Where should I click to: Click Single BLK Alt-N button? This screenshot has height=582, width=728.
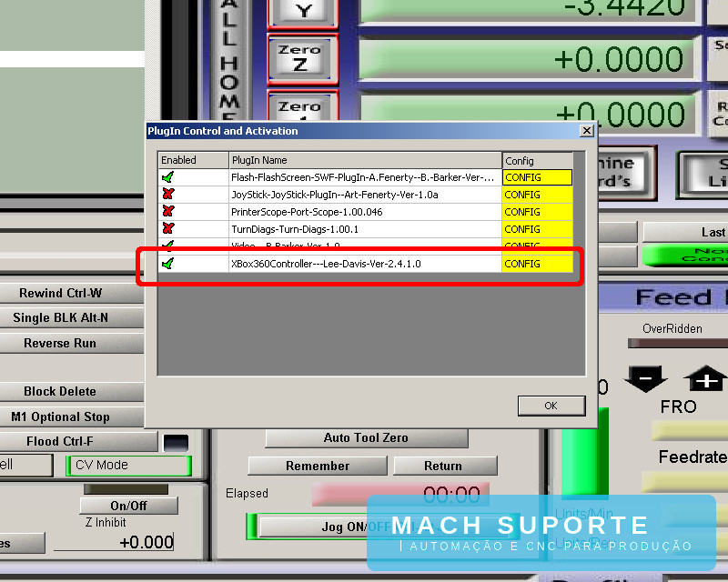(71, 318)
